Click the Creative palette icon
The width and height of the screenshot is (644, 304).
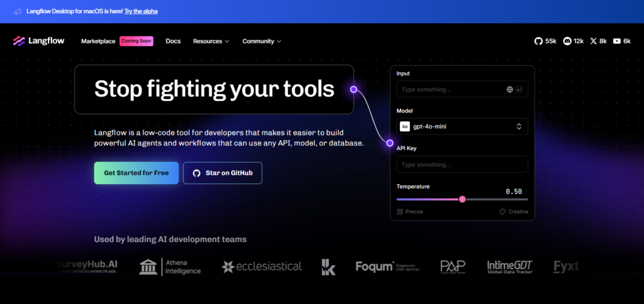pyautogui.click(x=502, y=212)
